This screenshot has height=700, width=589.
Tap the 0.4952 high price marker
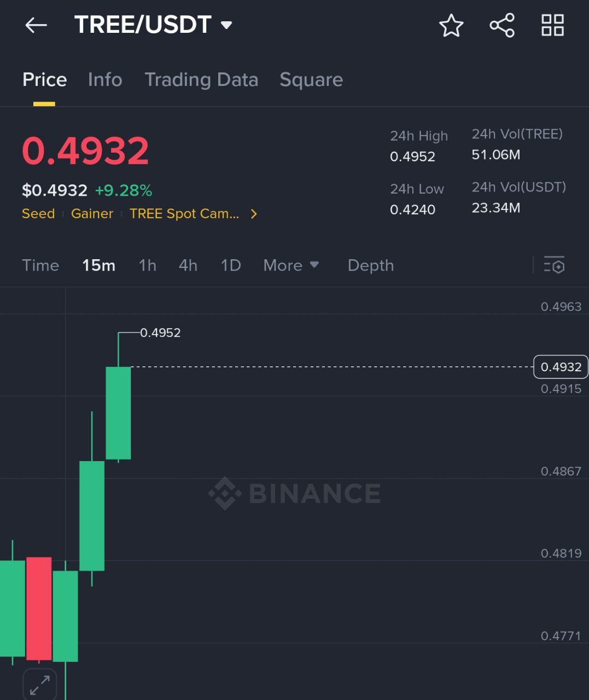pos(160,332)
